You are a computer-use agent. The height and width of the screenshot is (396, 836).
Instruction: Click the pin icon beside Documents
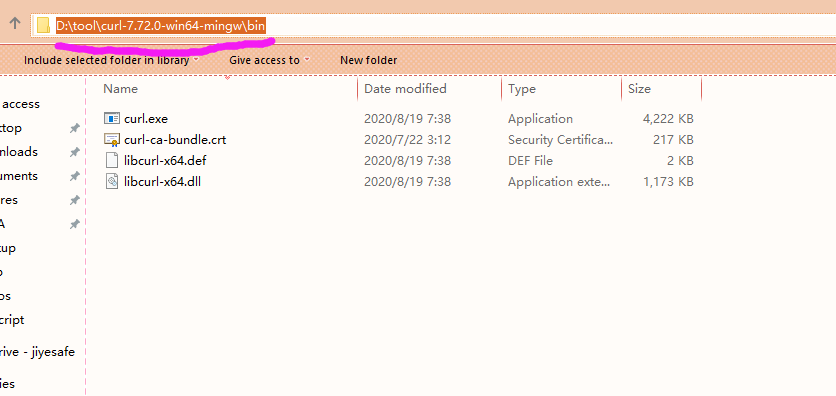(x=75, y=176)
